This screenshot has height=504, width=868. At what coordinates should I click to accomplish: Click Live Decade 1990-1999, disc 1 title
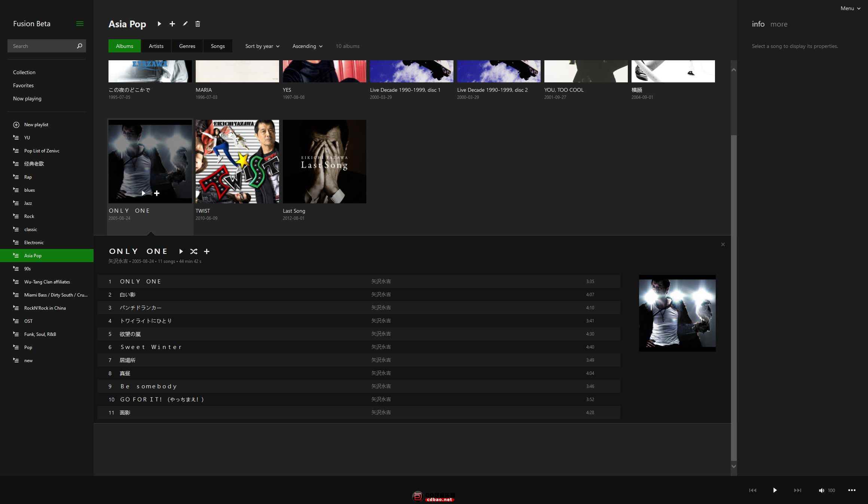405,90
